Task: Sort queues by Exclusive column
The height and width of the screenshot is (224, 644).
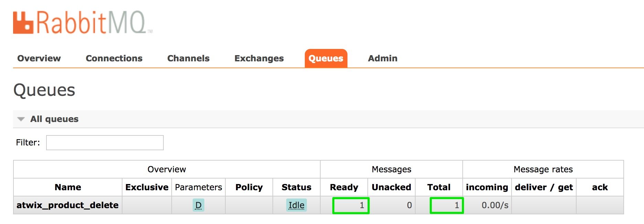Action: pos(147,187)
